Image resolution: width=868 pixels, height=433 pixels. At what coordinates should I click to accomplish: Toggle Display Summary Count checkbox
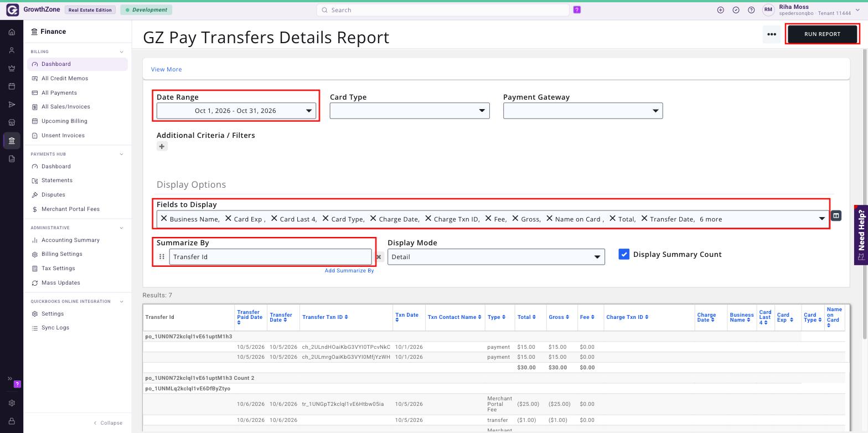point(624,254)
